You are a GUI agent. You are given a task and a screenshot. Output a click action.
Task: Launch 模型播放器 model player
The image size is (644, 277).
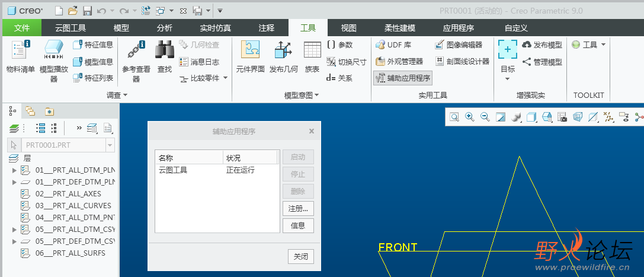54,61
